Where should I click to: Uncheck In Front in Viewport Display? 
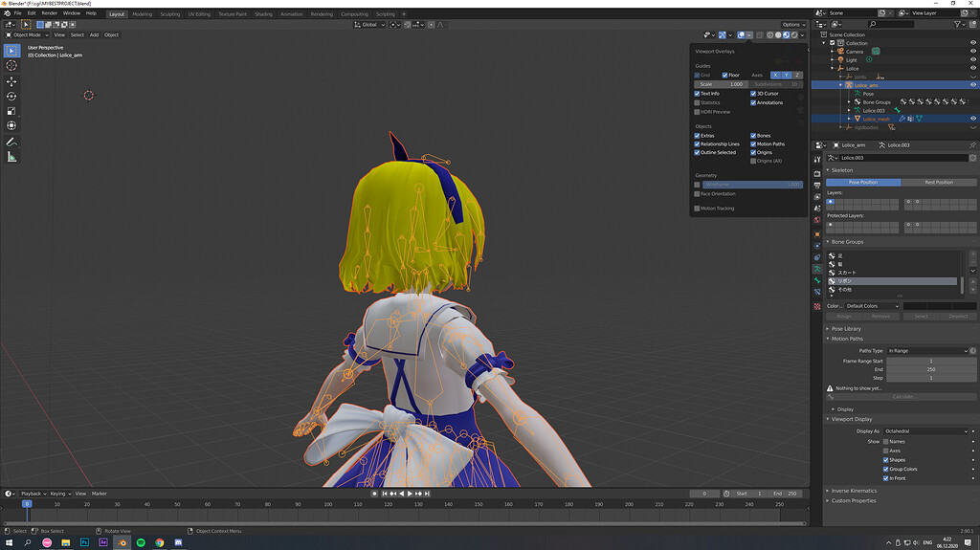pyautogui.click(x=885, y=478)
